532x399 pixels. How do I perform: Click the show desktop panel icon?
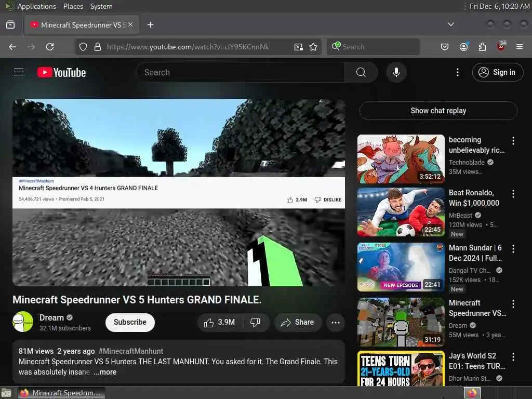[x=6, y=393]
